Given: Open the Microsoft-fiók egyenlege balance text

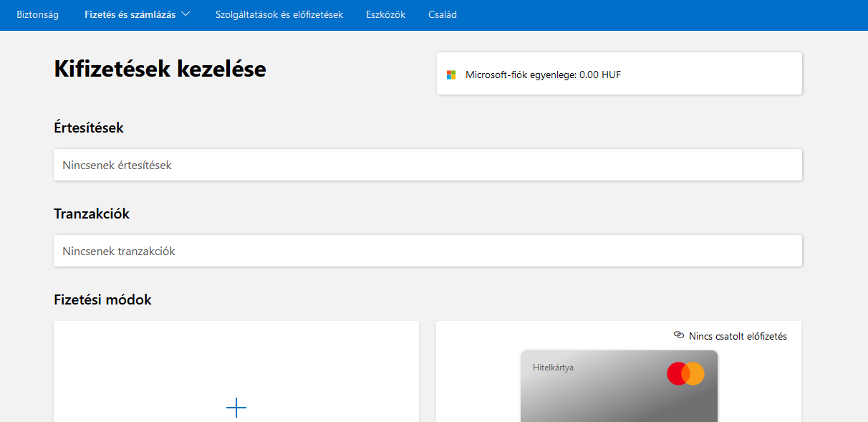Looking at the screenshot, I should [x=543, y=75].
